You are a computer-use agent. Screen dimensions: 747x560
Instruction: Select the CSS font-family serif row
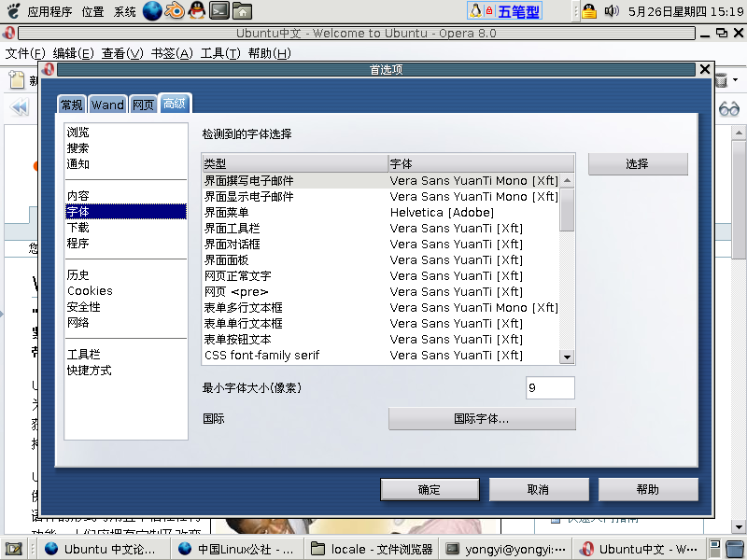381,355
